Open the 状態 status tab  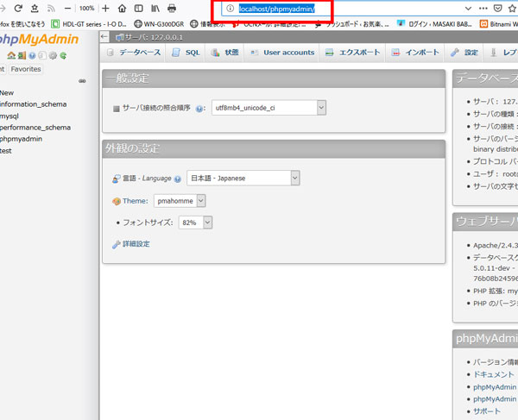point(225,53)
